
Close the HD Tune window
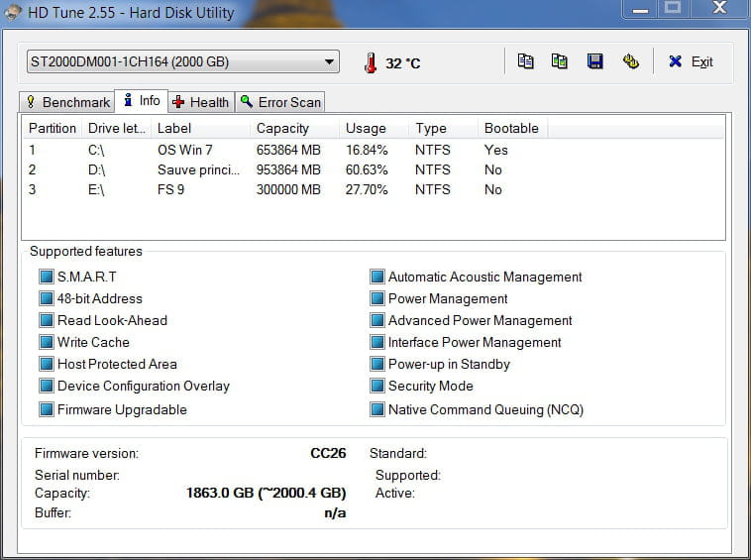coord(719,9)
